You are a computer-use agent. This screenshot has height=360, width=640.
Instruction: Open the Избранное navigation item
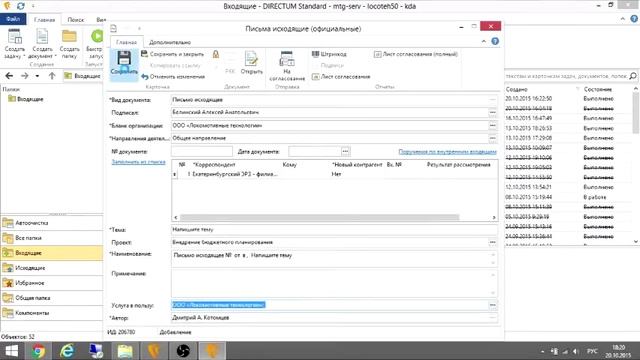coord(51,283)
